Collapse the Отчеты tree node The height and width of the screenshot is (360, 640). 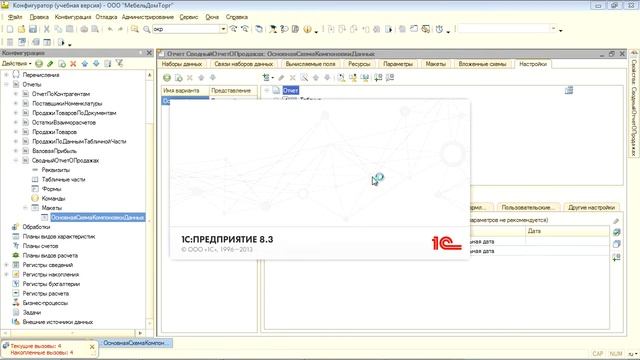(x=6, y=84)
